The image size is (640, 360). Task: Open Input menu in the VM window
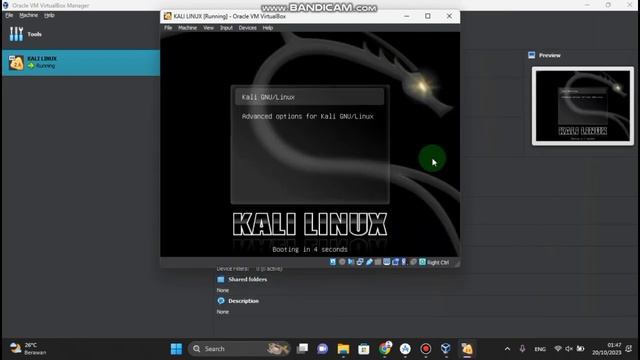[226, 28]
